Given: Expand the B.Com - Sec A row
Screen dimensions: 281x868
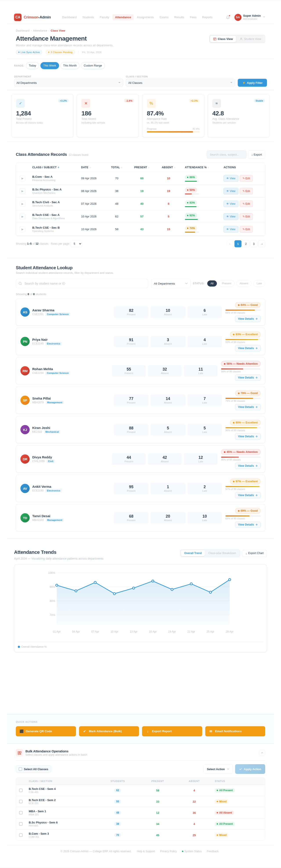Looking at the screenshot, I should 22,178.
